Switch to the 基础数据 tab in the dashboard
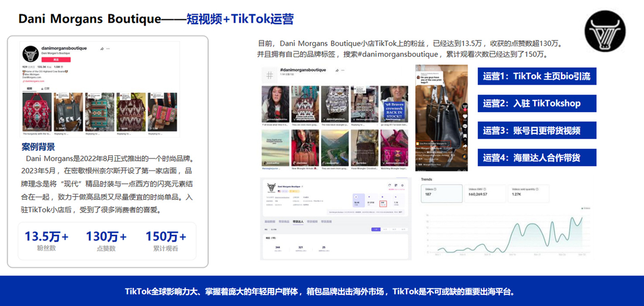Screen dimensions: 644x306 pyautogui.click(x=270, y=221)
